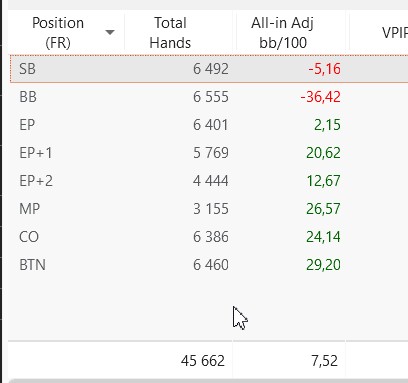The image size is (408, 383).
Task: Select the EP position row
Action: (209, 125)
